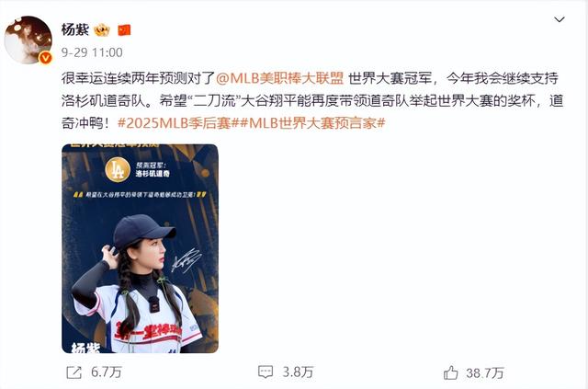The image size is (588, 389).
Task: Click the China flag icon
Action: click(124, 30)
